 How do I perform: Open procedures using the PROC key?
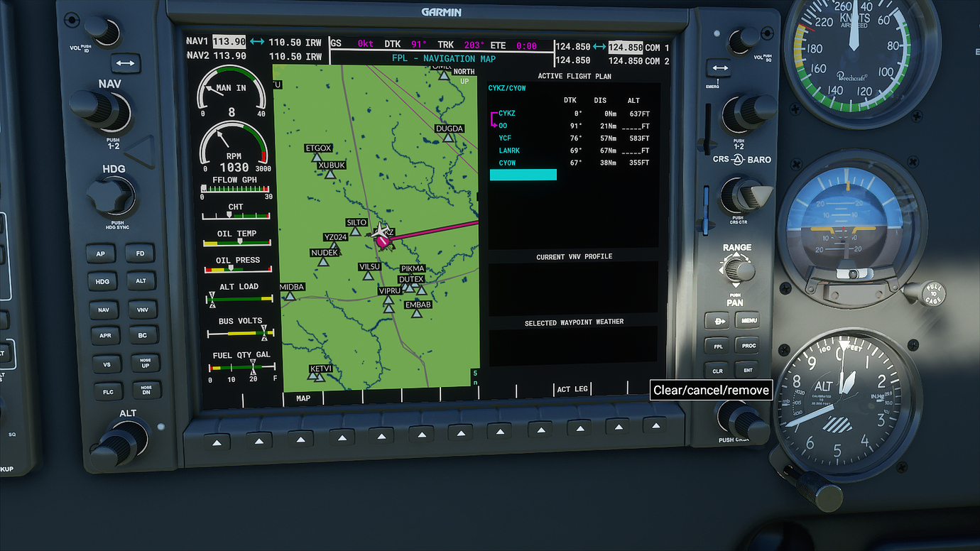pyautogui.click(x=748, y=346)
